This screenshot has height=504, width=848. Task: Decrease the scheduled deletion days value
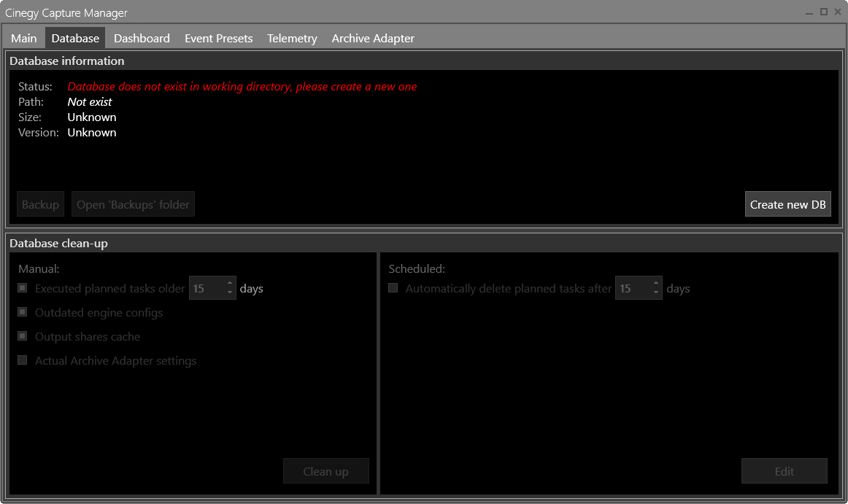[656, 292]
